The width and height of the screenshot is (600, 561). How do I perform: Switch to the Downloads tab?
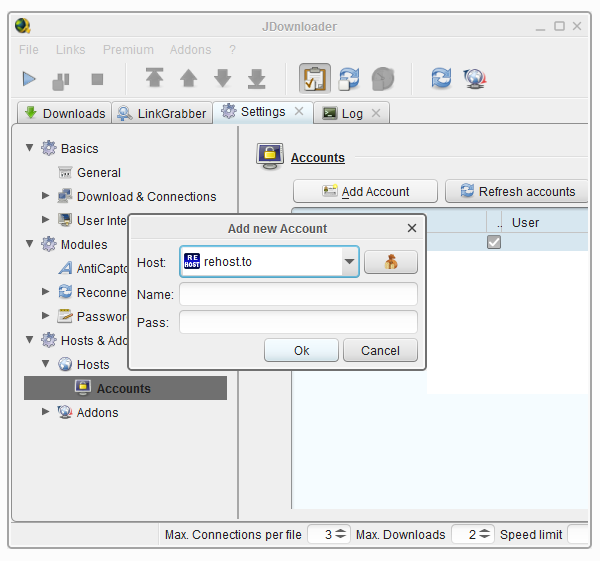click(x=64, y=113)
